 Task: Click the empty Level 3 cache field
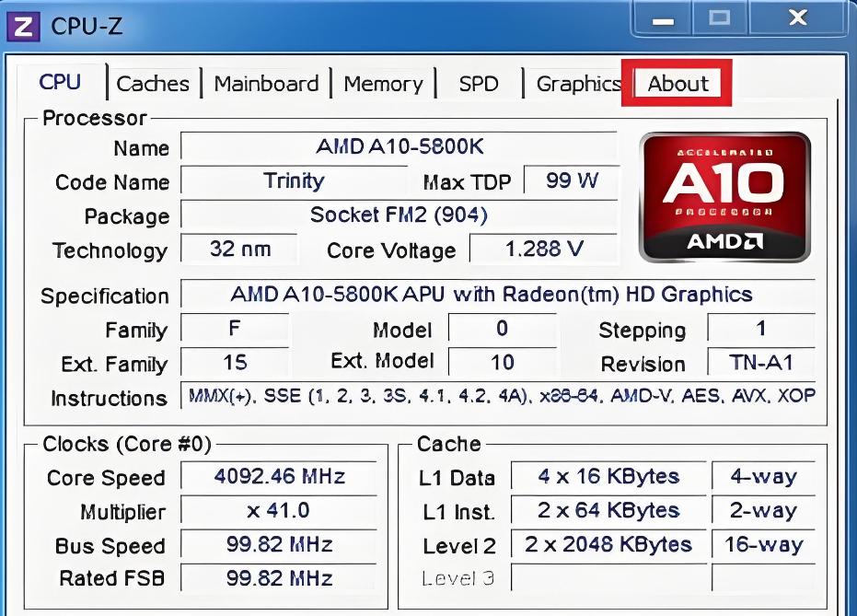coord(608,578)
